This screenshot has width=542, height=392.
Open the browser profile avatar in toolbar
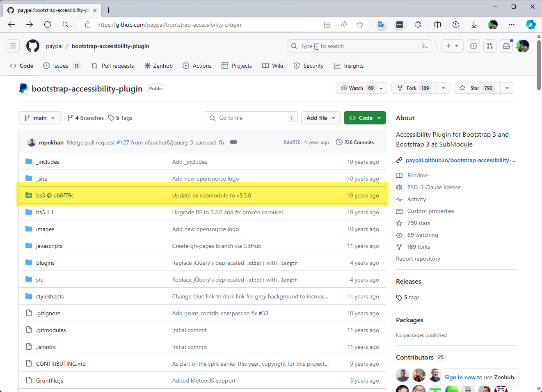point(492,25)
